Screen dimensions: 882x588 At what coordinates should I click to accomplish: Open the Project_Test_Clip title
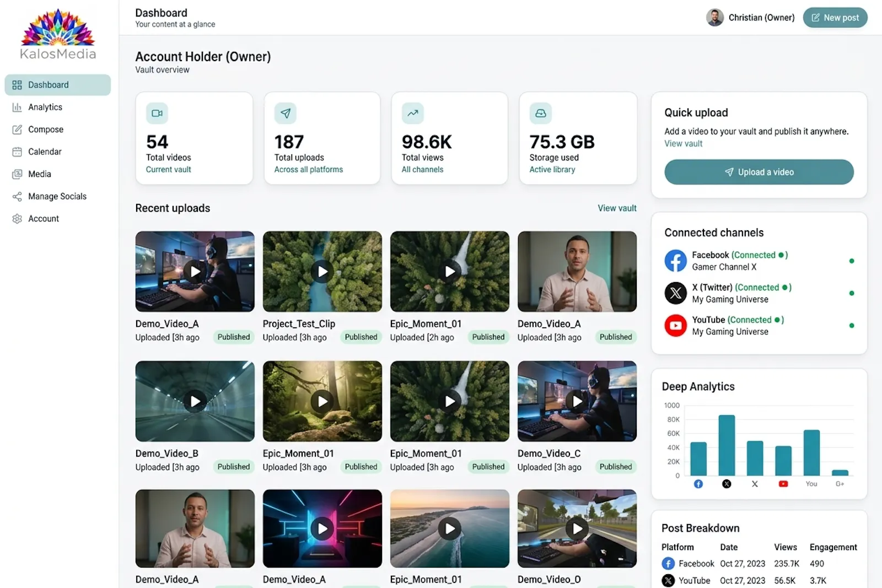299,324
